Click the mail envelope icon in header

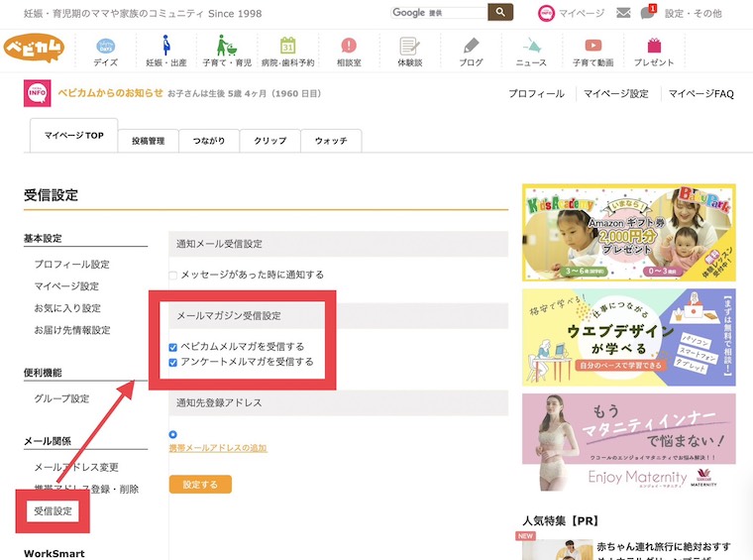[623, 13]
